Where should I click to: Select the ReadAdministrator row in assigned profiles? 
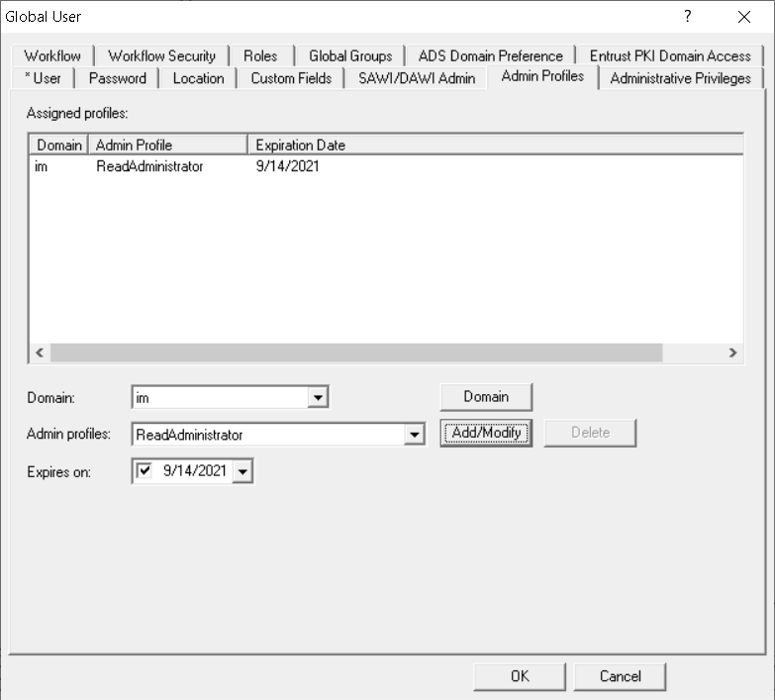coord(149,166)
